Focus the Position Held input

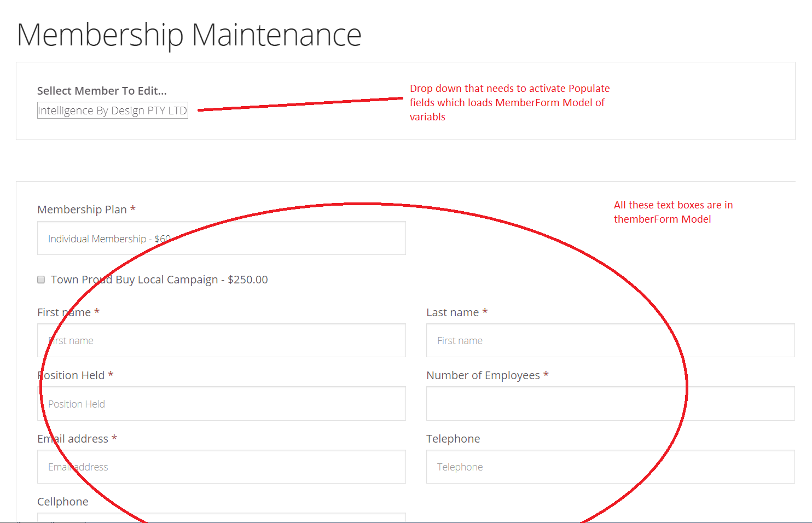[x=221, y=404]
